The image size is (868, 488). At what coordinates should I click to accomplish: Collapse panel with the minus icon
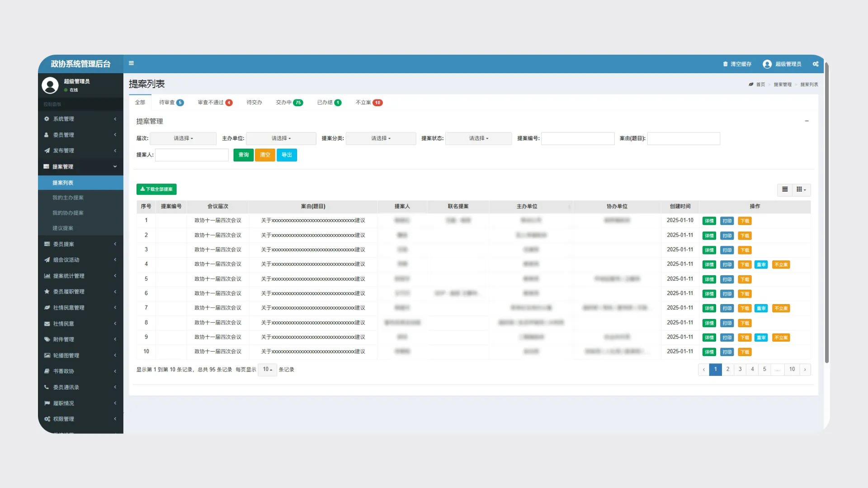[x=807, y=121]
